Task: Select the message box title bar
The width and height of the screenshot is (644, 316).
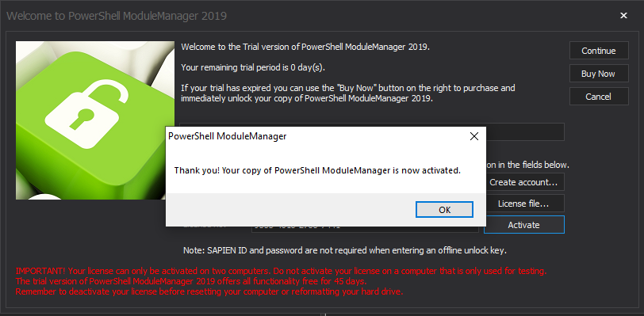Action: click(x=312, y=137)
